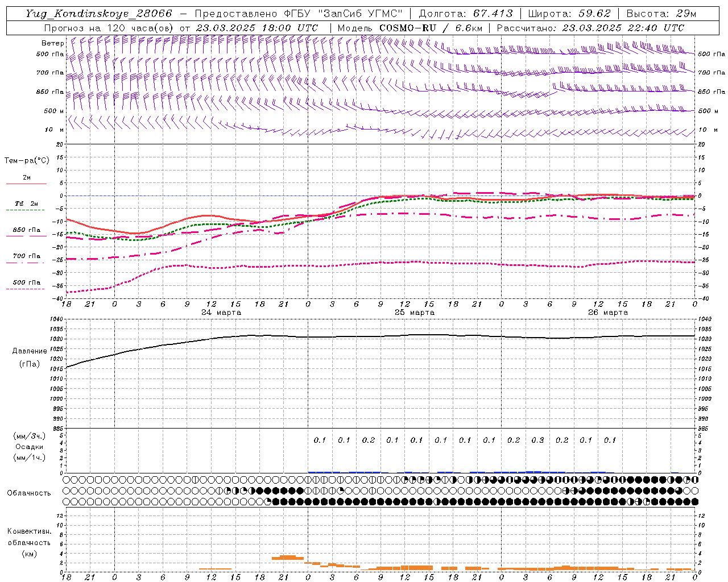
Task: Click the Долгота: 67.413 longitude value
Action: coord(466,14)
